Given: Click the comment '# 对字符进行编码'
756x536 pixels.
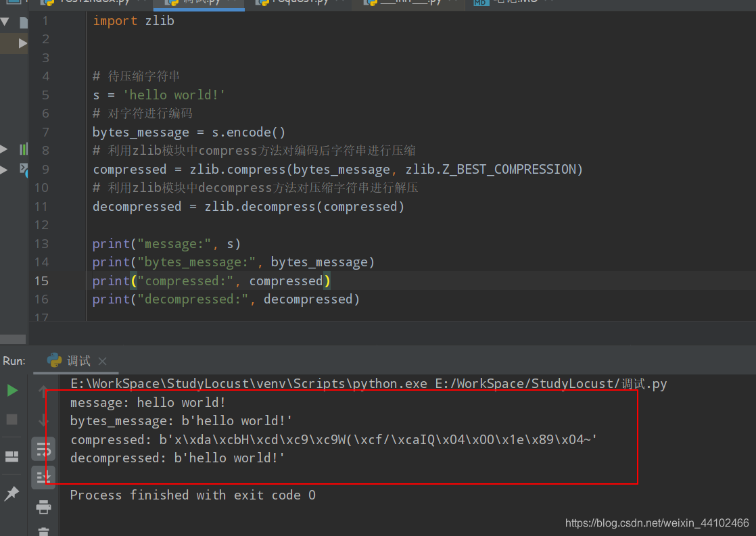Looking at the screenshot, I should point(143,114).
